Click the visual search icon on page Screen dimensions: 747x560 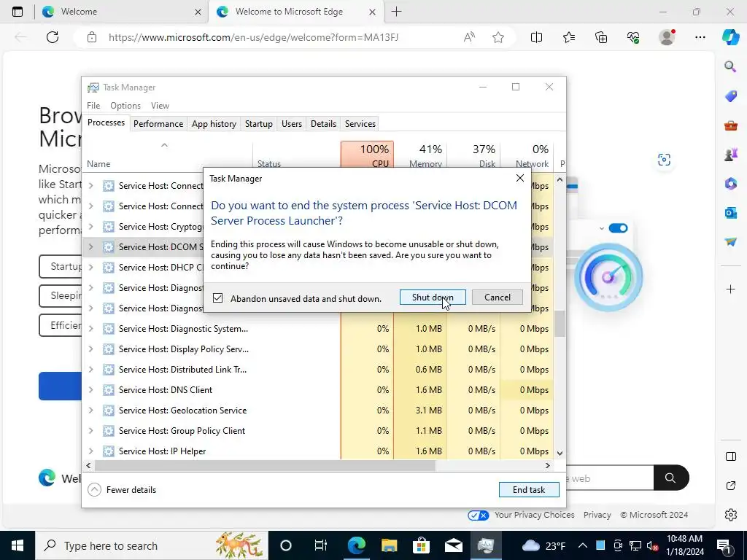(664, 160)
